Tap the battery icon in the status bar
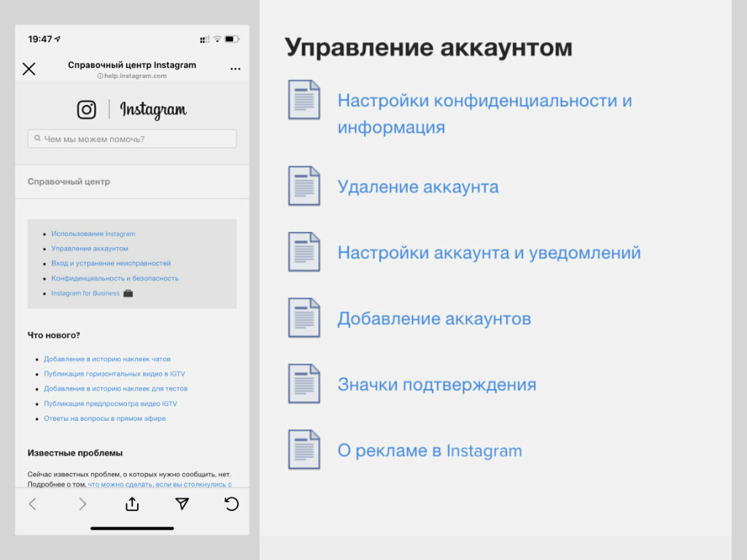747x560 pixels. pos(232,39)
